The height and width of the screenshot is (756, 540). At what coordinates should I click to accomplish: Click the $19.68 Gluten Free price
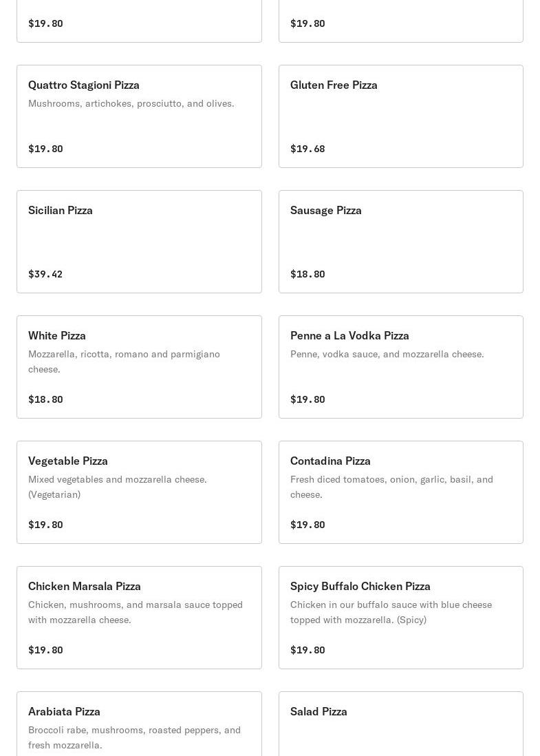click(307, 149)
